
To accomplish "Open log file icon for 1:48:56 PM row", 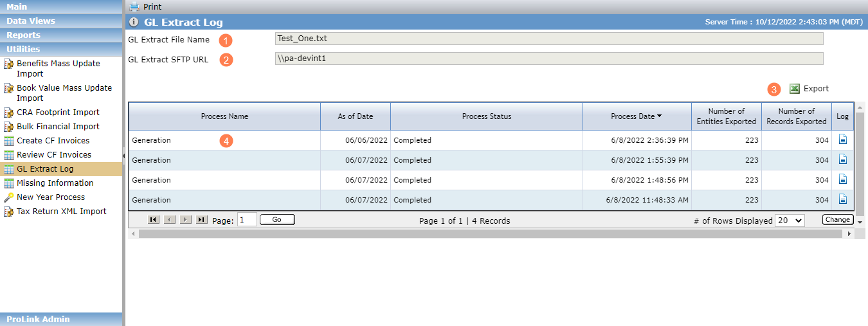I will tap(843, 179).
